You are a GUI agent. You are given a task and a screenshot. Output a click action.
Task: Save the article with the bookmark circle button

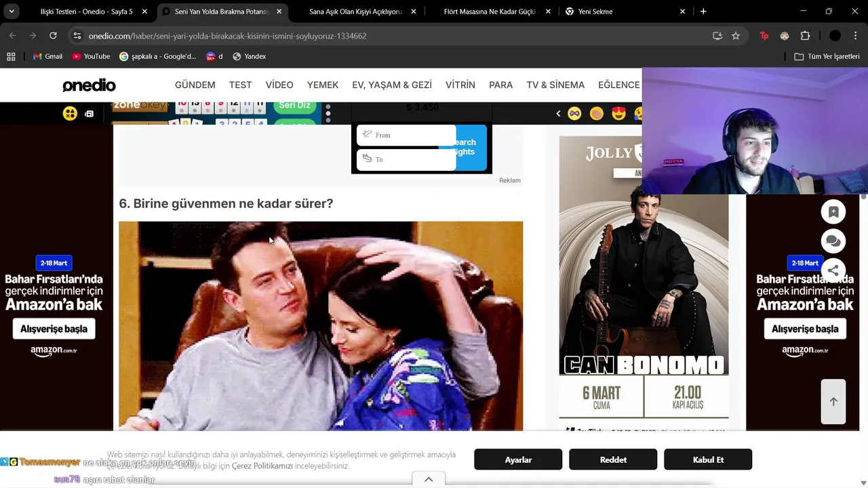coord(833,212)
